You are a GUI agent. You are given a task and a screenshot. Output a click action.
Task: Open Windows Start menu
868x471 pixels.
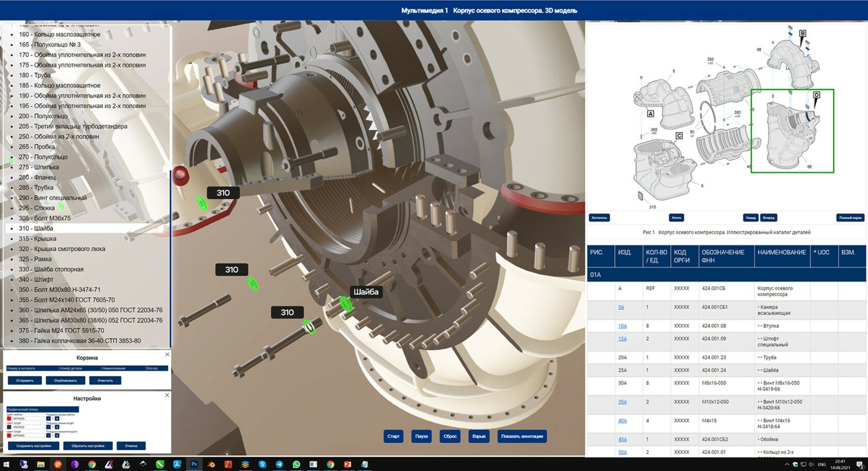click(6, 464)
